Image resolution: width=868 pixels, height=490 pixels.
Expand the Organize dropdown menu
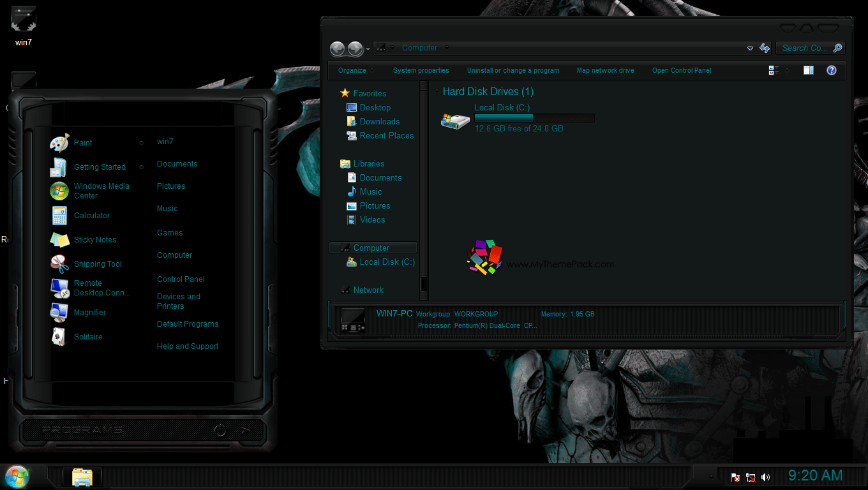355,70
